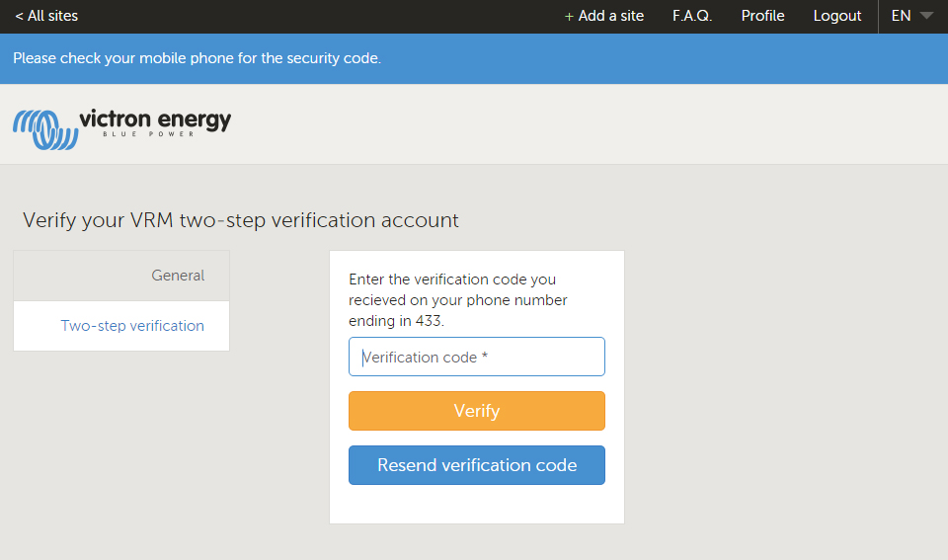The height and width of the screenshot is (560, 948).
Task: Switch to the General settings tab
Action: tap(178, 276)
